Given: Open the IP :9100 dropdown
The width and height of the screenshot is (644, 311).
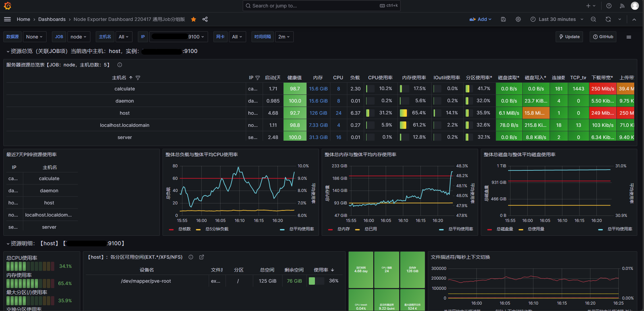Looking at the screenshot, I should 178,37.
